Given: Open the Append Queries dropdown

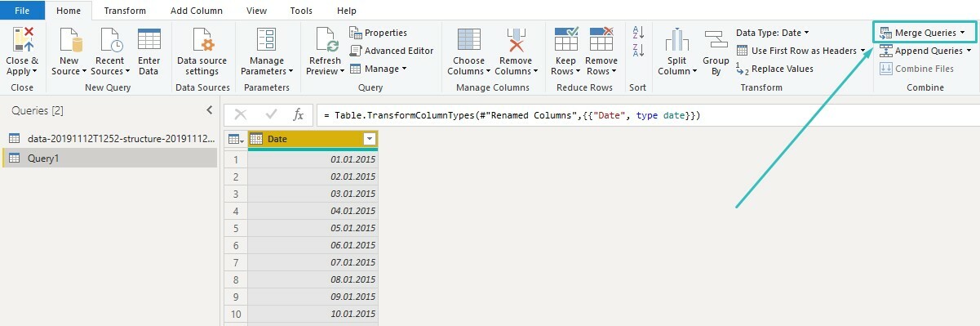Looking at the screenshot, I should point(925,51).
